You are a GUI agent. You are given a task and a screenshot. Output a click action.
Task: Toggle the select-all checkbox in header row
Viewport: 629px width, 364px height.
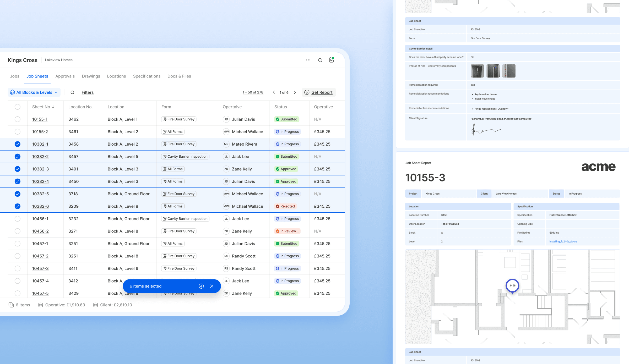click(x=17, y=107)
